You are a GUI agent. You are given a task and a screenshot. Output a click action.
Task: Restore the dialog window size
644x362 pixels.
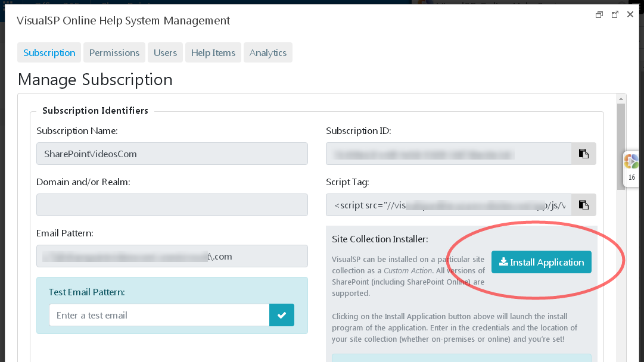pos(599,15)
